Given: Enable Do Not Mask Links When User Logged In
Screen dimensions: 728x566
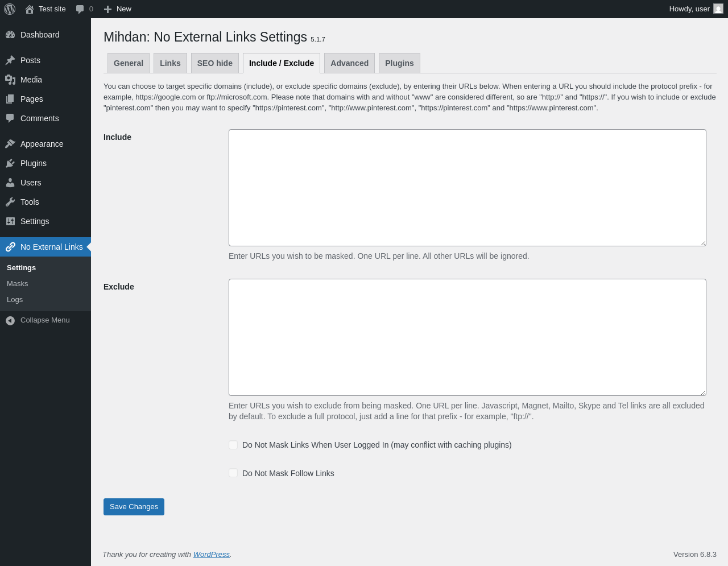Looking at the screenshot, I should 233,445.
